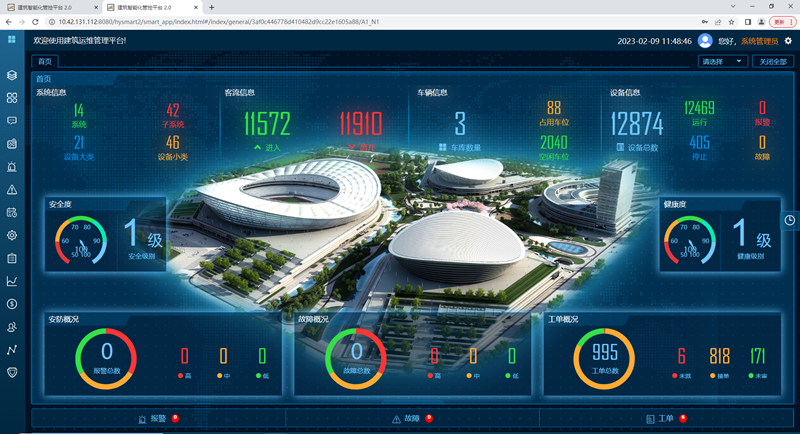Bookmark this page with the star icon
The image size is (800, 434).
[x=733, y=21]
